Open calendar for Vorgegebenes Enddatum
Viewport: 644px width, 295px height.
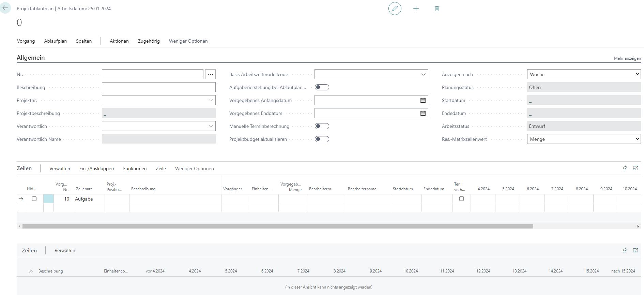click(x=423, y=113)
